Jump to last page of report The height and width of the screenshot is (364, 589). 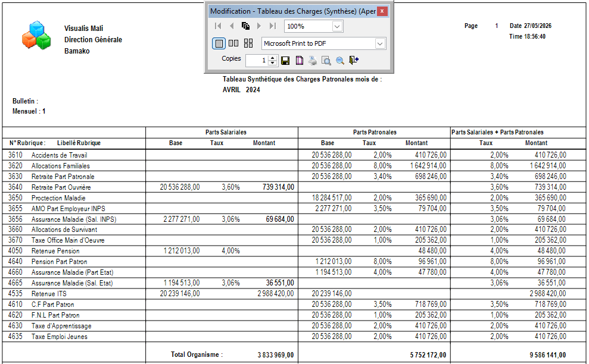273,26
